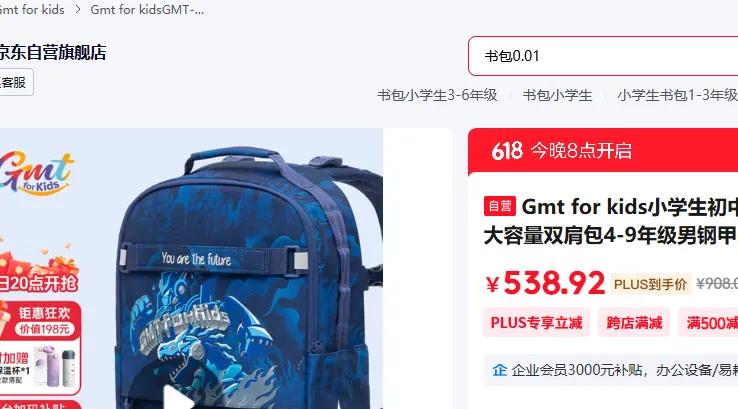Select the suggestion 书包小学生3-6年级
738x409 pixels.
click(437, 95)
